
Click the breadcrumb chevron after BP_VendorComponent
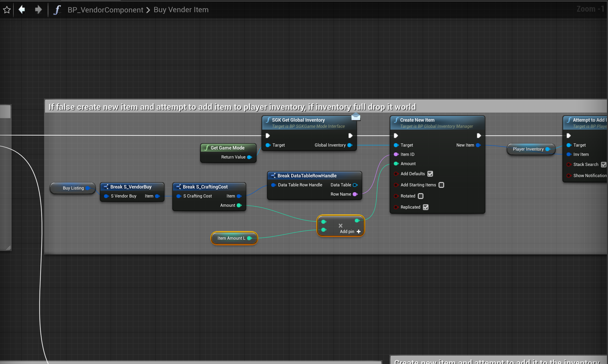148,10
